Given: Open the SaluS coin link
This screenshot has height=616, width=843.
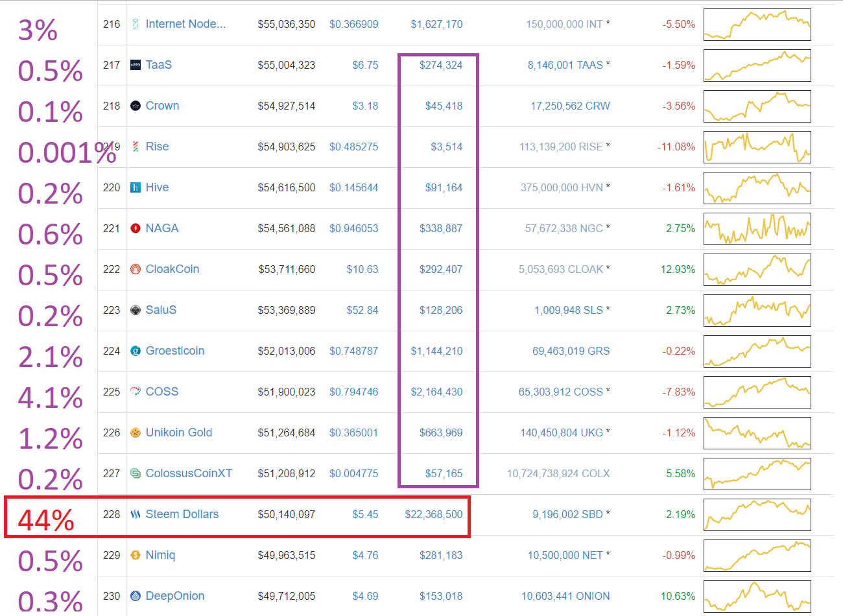Looking at the screenshot, I should point(161,310).
